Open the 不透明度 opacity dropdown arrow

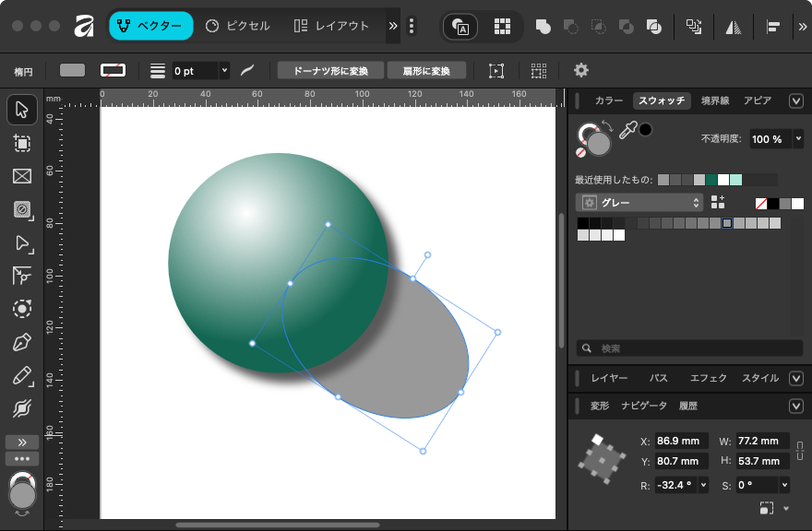(797, 139)
